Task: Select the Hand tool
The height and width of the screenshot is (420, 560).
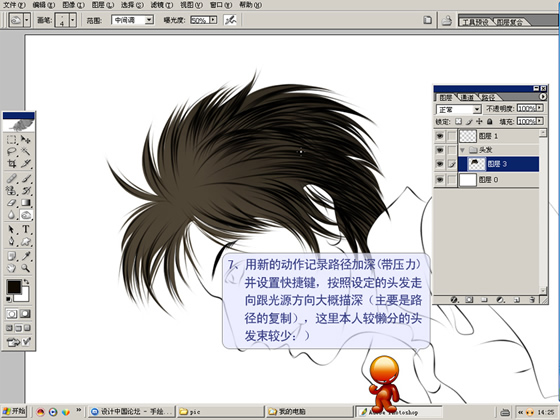Action: pyautogui.click(x=12, y=268)
